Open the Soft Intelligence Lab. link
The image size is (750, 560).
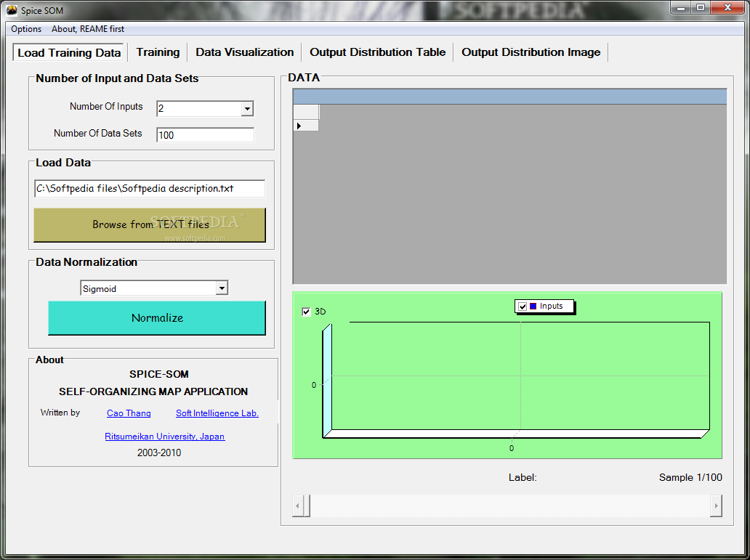(x=217, y=413)
